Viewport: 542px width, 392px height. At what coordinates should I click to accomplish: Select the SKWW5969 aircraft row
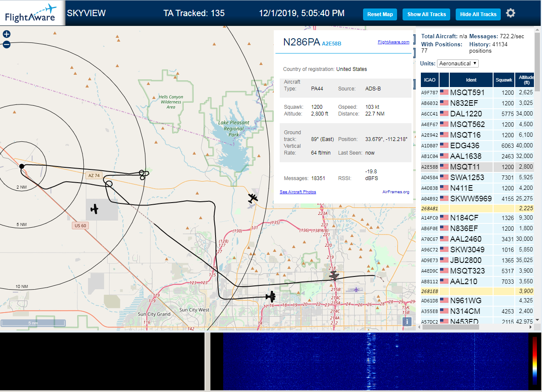click(x=477, y=198)
